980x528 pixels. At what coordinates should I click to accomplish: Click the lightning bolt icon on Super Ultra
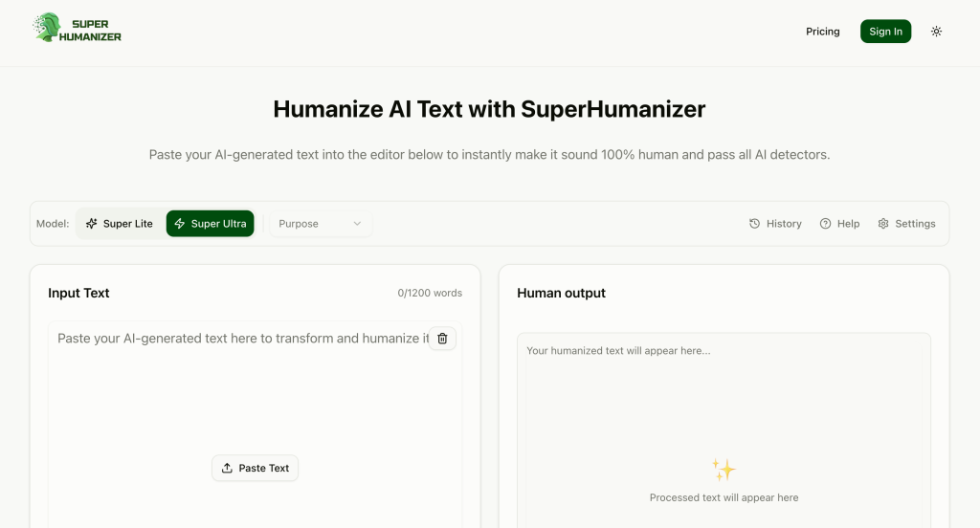click(x=179, y=224)
